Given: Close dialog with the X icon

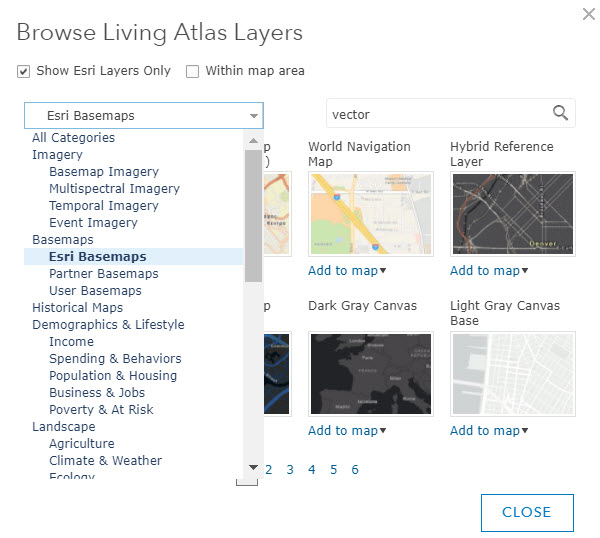Looking at the screenshot, I should click(589, 14).
